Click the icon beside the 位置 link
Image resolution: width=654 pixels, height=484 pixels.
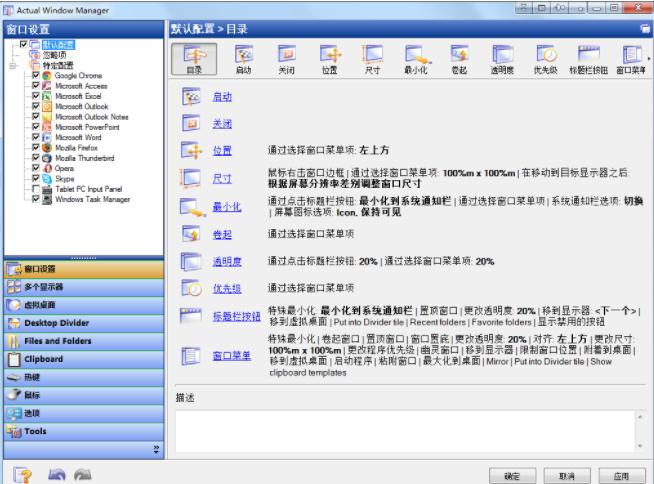191,150
